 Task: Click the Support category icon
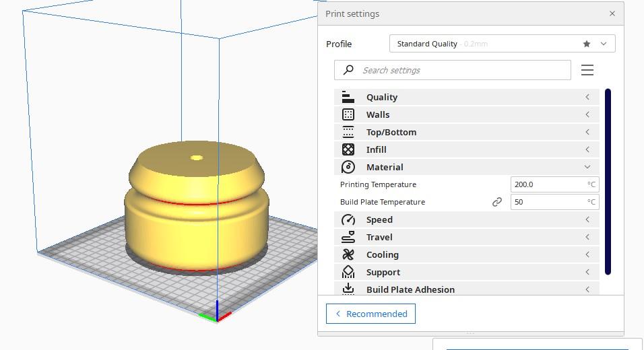(348, 272)
